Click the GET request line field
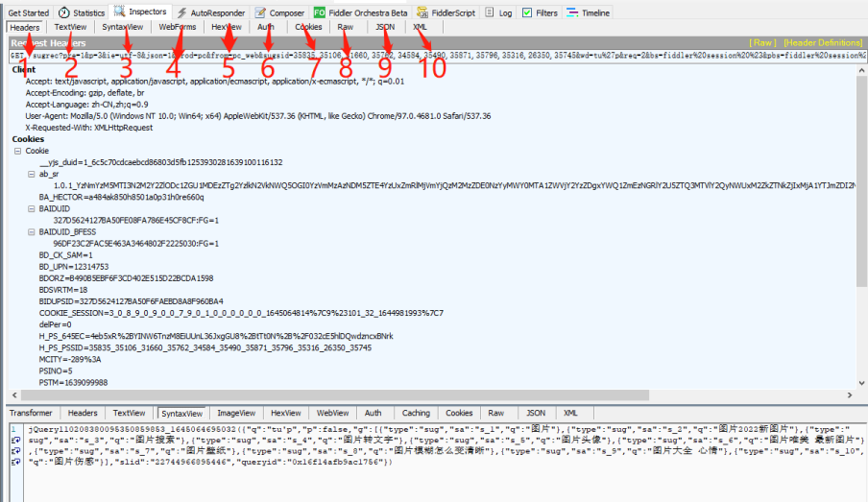 coord(438,56)
